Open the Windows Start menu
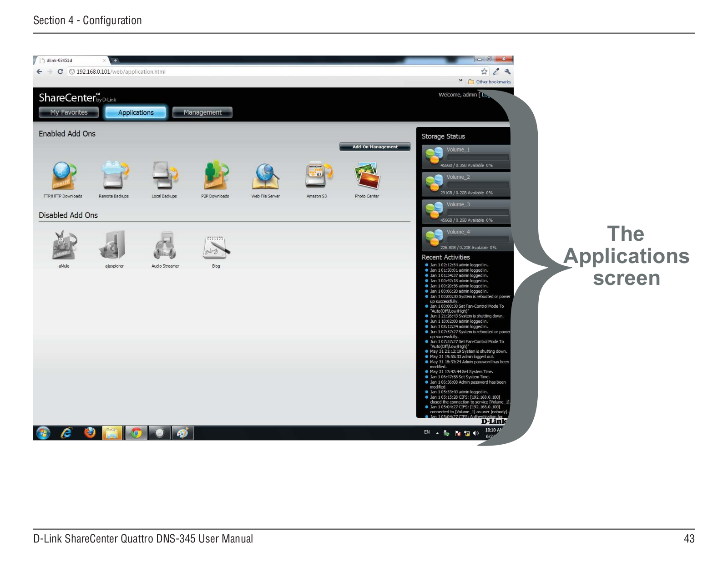 [43, 433]
